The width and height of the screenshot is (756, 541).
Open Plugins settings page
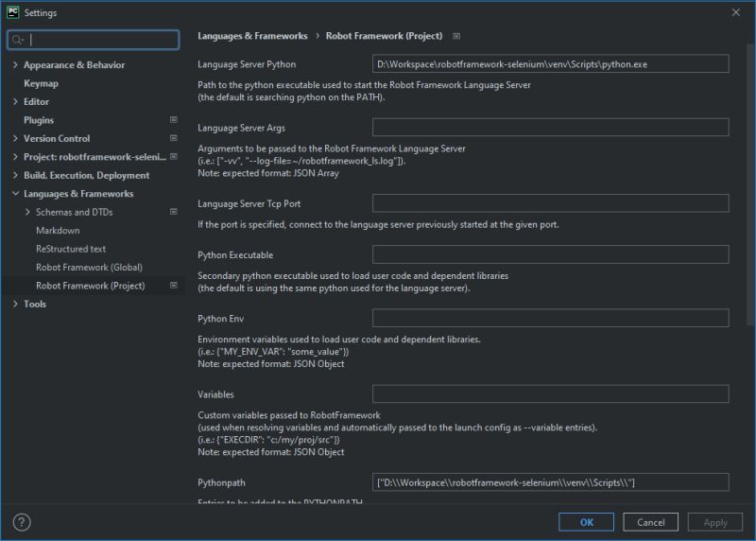[x=39, y=120]
